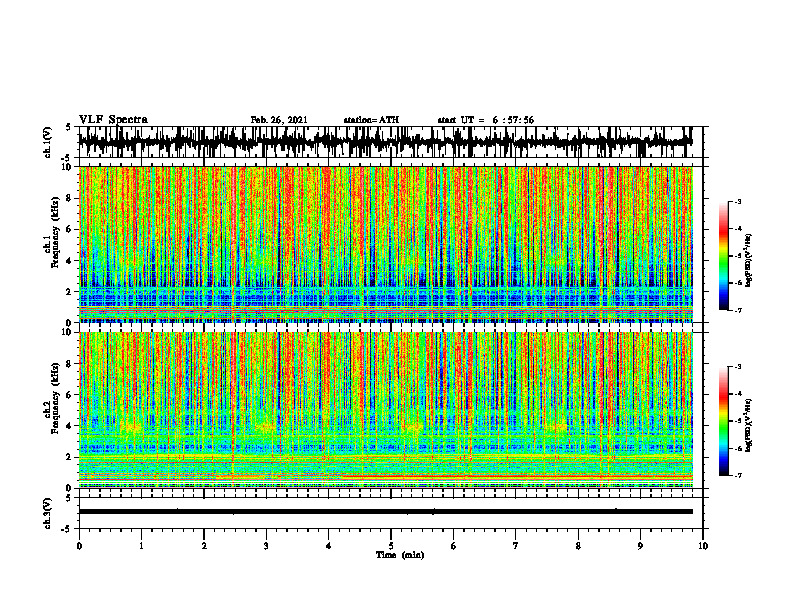
Task: Click time axis tick label '2'
Action: click(x=204, y=546)
